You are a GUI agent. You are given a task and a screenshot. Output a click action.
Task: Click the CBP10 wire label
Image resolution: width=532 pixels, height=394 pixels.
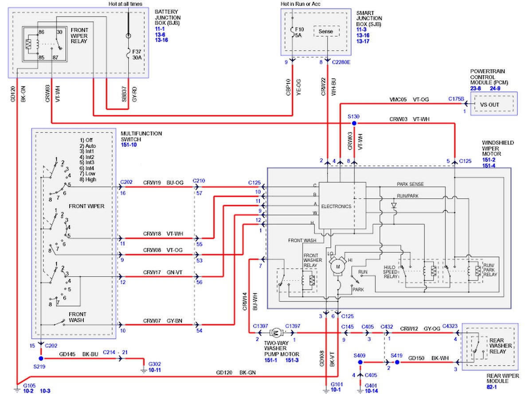[x=287, y=86]
